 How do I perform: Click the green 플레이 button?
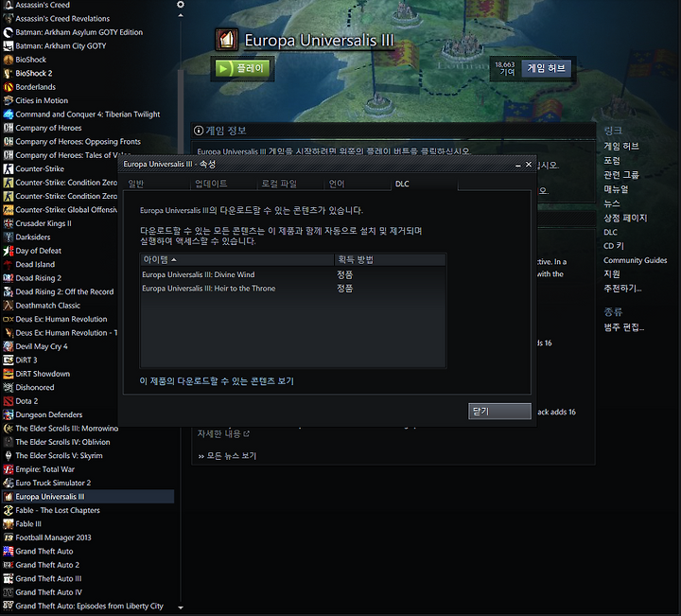click(243, 68)
